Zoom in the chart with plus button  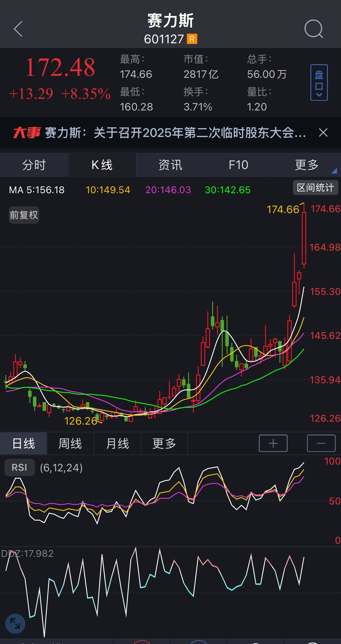(273, 443)
